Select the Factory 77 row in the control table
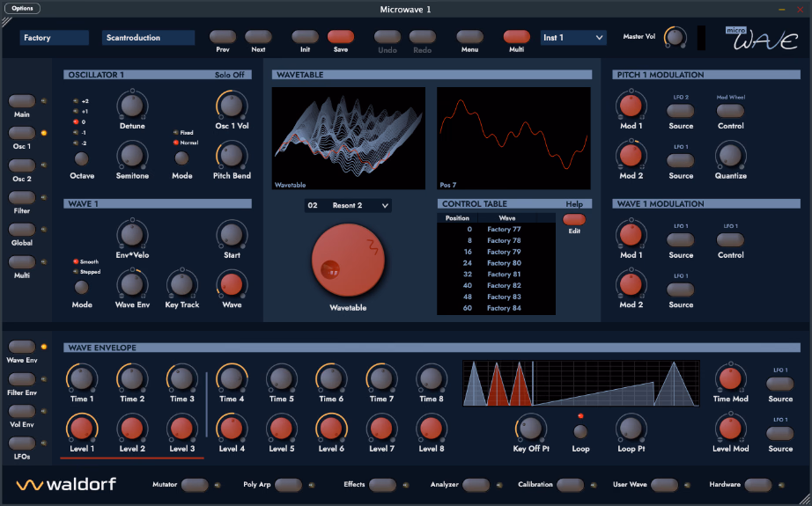 496,229
